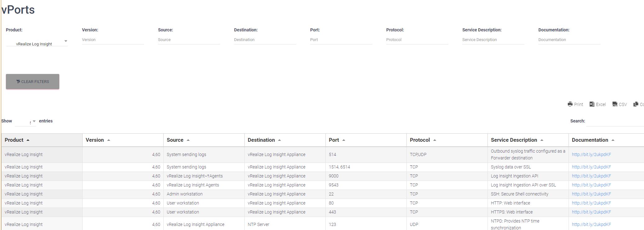
Task: Open the Product dropdown showing vRealize Log Insight
Action: click(x=37, y=42)
